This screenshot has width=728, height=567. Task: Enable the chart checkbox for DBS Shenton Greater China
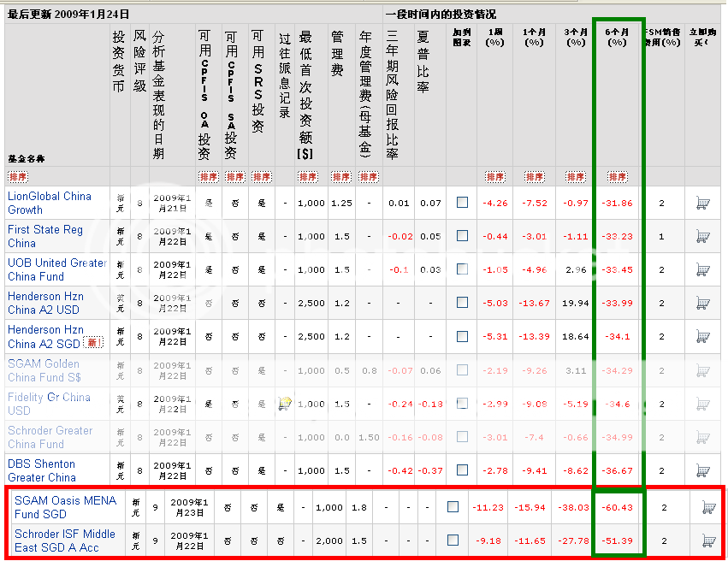tap(462, 470)
